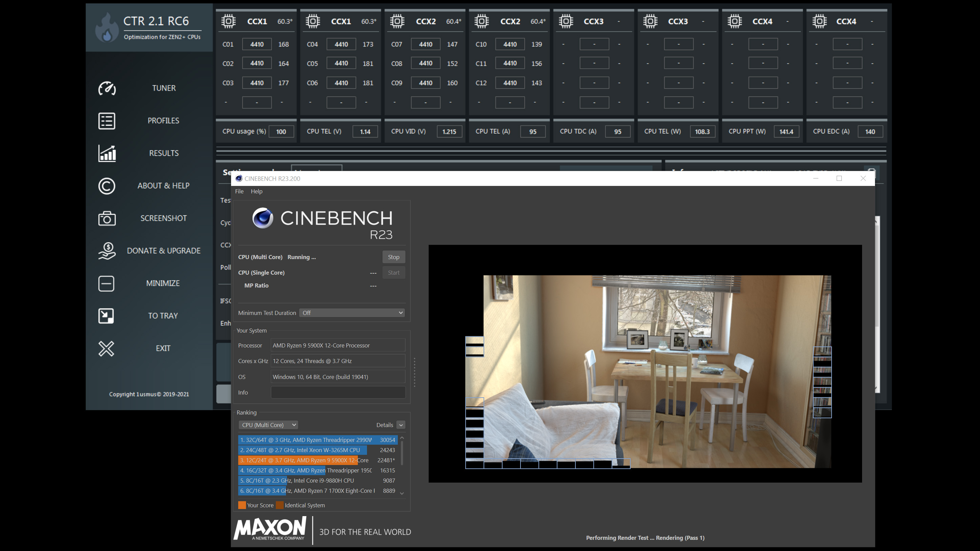The width and height of the screenshot is (980, 551).
Task: Click the About & Help copyright icon
Action: pyautogui.click(x=106, y=186)
